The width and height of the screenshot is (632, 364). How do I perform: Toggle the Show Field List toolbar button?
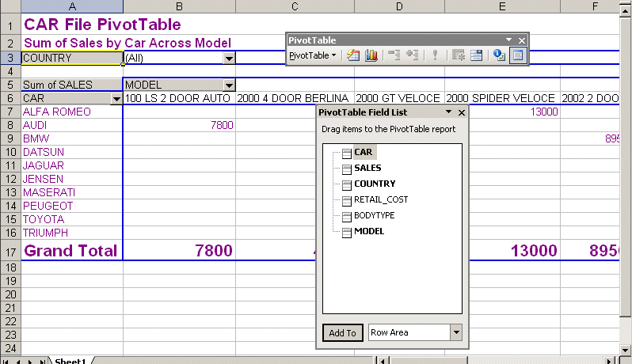click(518, 55)
